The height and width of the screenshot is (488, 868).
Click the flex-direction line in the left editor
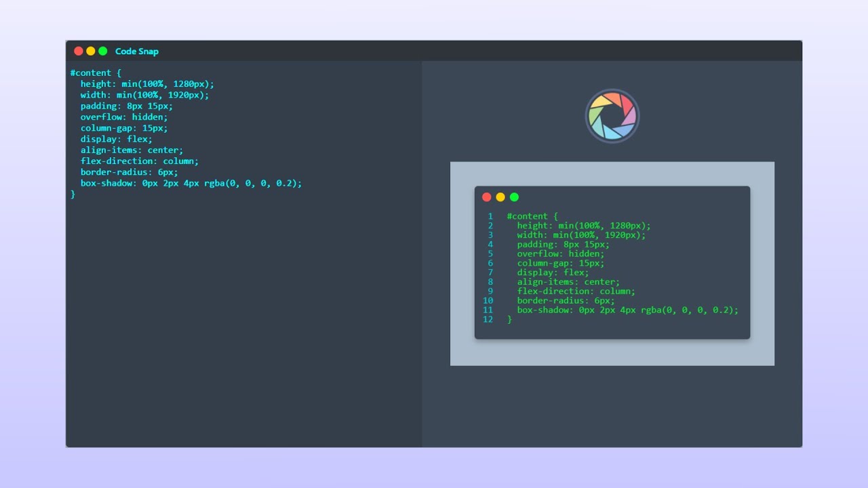(x=140, y=161)
